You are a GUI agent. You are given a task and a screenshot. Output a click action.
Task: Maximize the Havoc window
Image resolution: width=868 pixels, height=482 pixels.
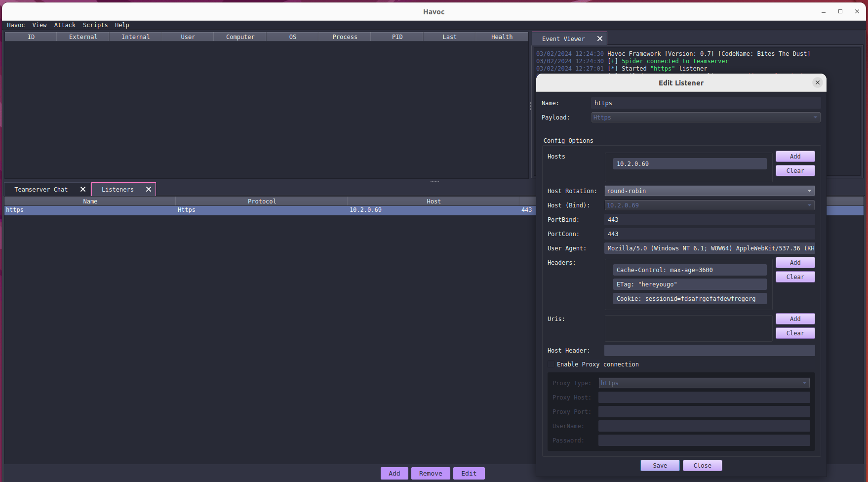(x=840, y=11)
